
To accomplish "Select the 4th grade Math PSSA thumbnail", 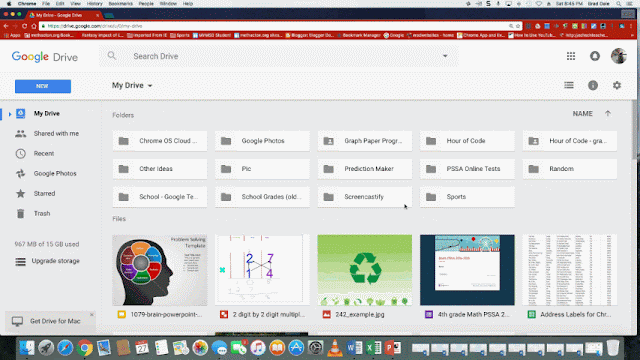I will [467, 270].
